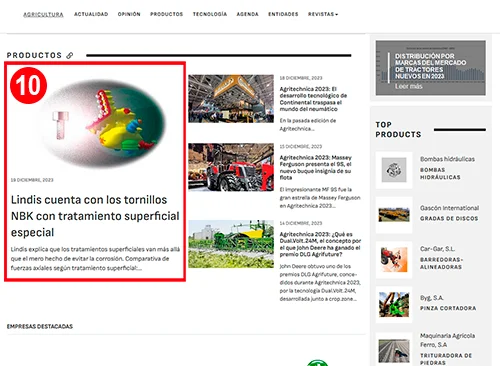Open PINZA CORTADORA product link

(x=448, y=308)
